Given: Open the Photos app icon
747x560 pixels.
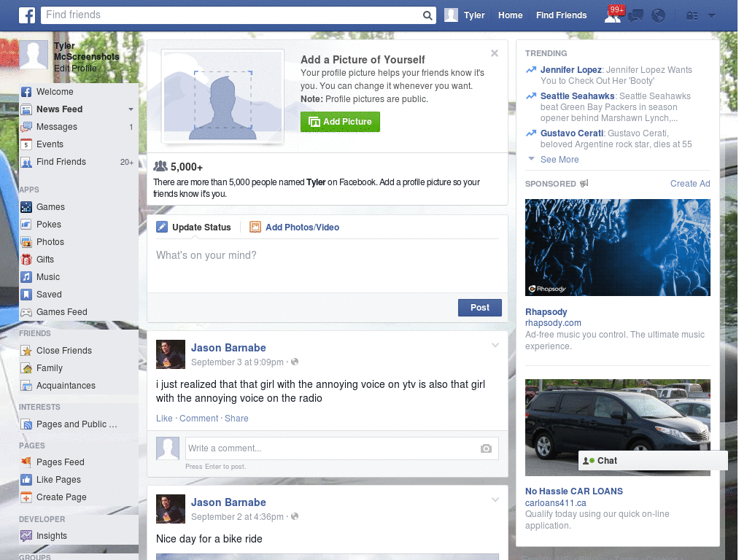Looking at the screenshot, I should pyautogui.click(x=26, y=242).
